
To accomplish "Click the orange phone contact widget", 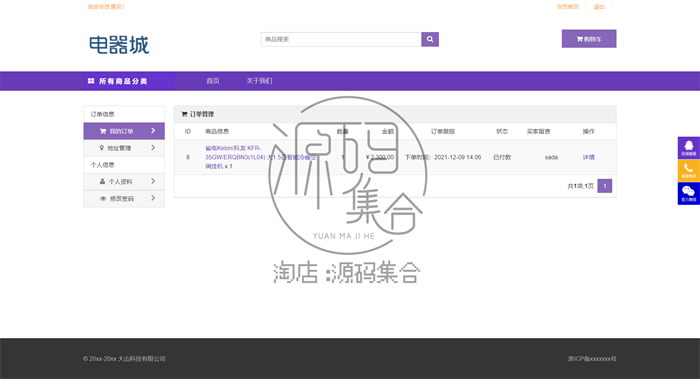I will [688, 171].
